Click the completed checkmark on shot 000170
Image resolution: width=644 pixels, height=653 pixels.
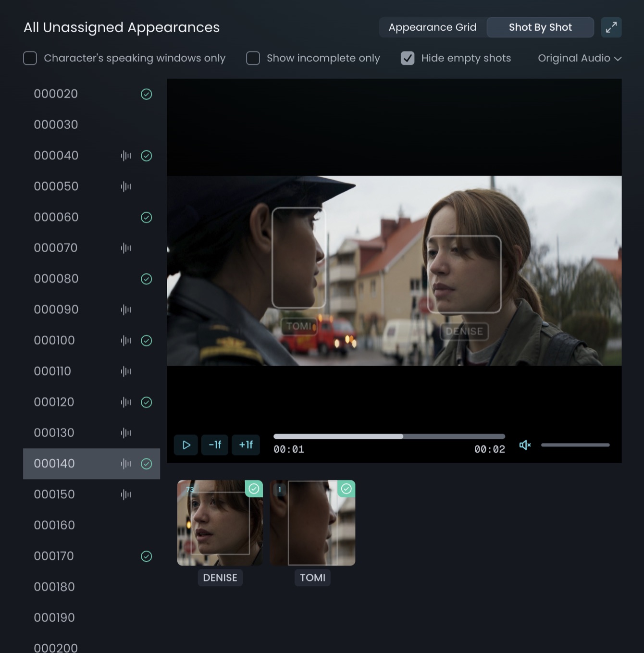click(x=147, y=556)
